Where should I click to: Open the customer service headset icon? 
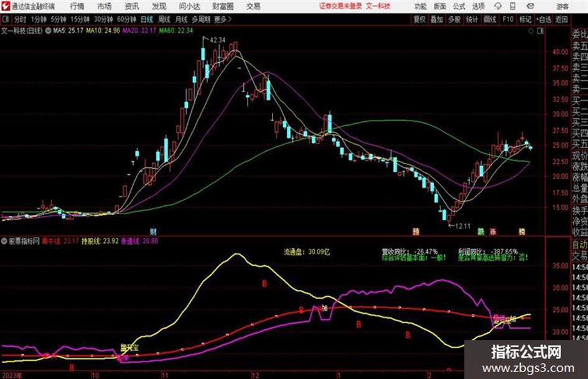[498, 6]
